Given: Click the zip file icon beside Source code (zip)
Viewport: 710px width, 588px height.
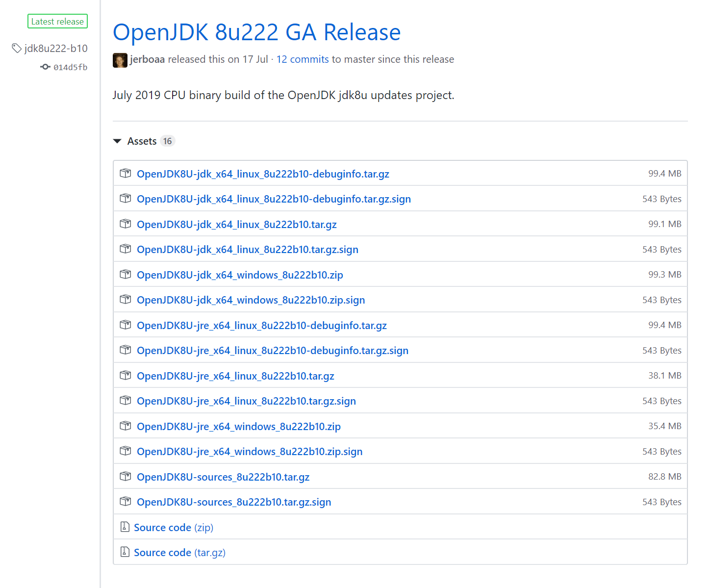Looking at the screenshot, I should point(125,527).
